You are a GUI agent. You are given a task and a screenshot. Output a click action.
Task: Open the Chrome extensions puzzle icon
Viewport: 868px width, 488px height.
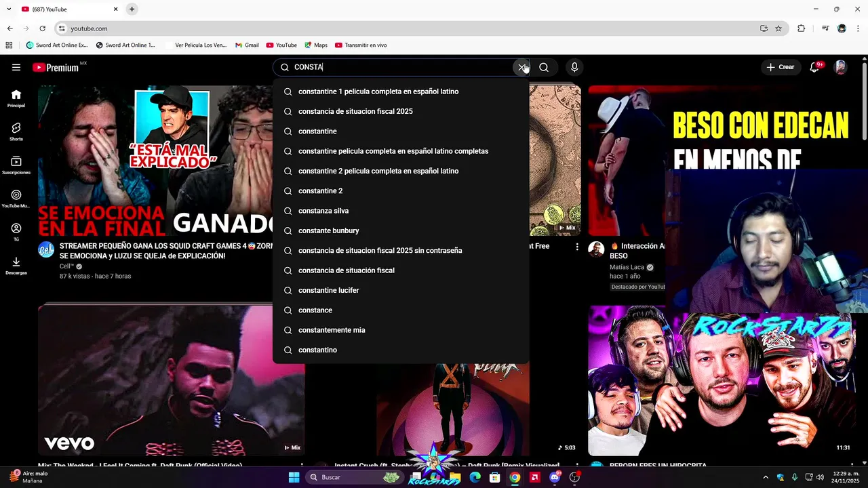pos(801,28)
